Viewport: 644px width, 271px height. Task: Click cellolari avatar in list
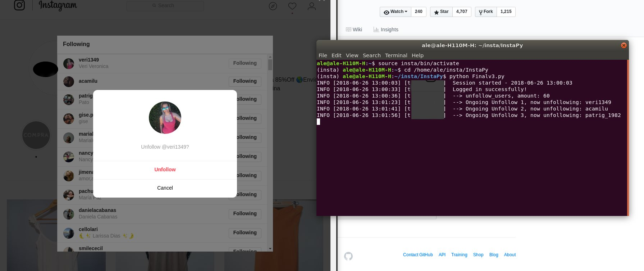click(69, 233)
